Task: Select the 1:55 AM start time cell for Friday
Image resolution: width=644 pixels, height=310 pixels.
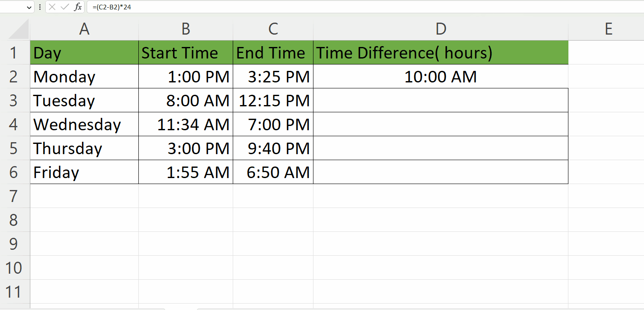Action: pos(185,172)
